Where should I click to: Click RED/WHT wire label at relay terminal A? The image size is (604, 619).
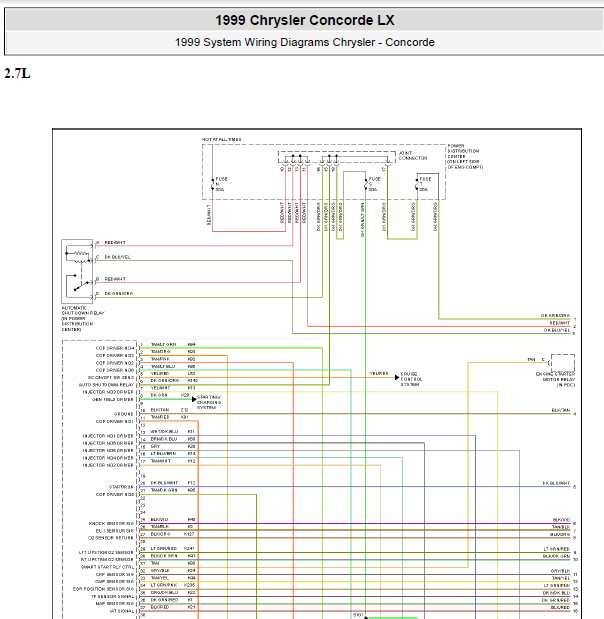115,242
